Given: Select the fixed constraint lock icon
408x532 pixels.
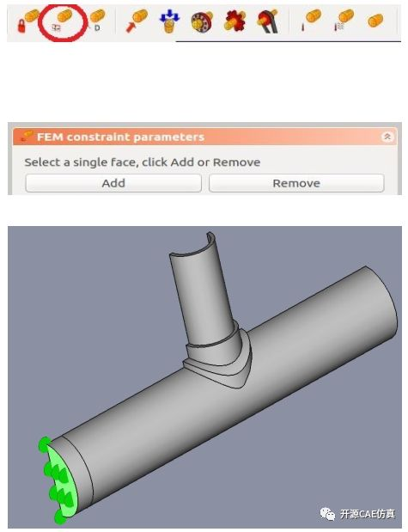Looking at the screenshot, I should coord(27,21).
